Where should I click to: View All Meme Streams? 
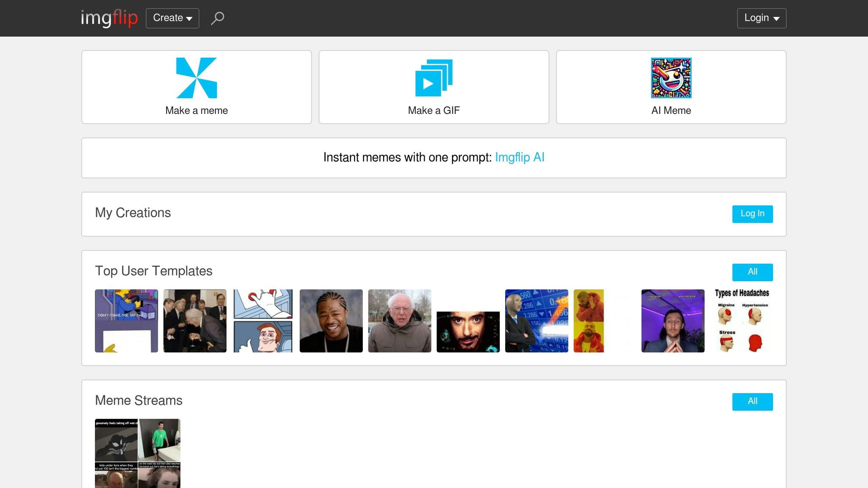(x=753, y=402)
